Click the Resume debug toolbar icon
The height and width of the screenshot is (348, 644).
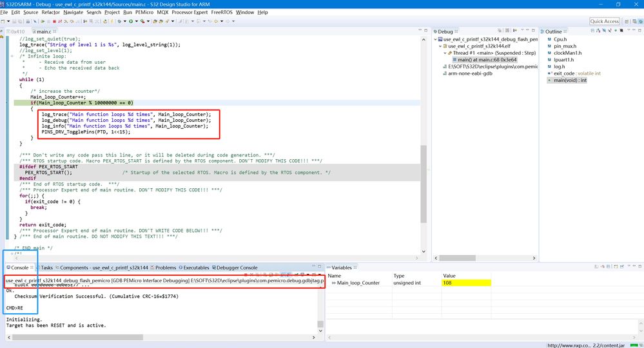coord(43,21)
